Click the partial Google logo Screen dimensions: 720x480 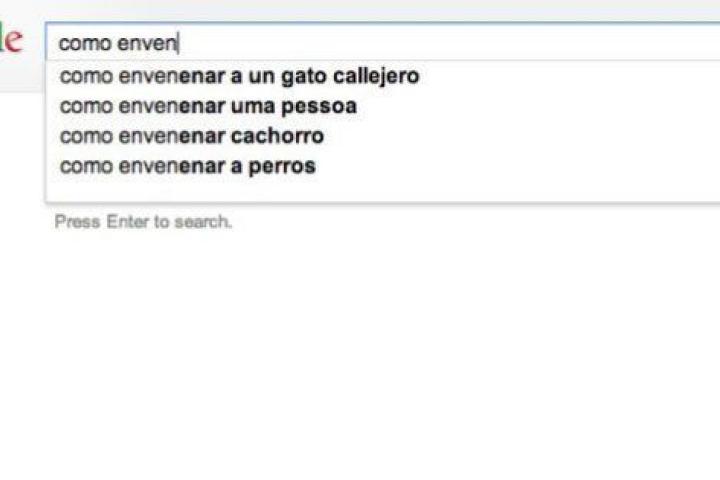pyautogui.click(x=10, y=42)
